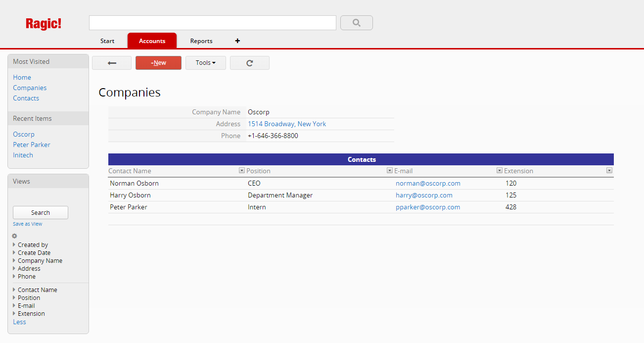Select the Peter Parker contact row name
This screenshot has height=343, width=644.
click(x=129, y=207)
